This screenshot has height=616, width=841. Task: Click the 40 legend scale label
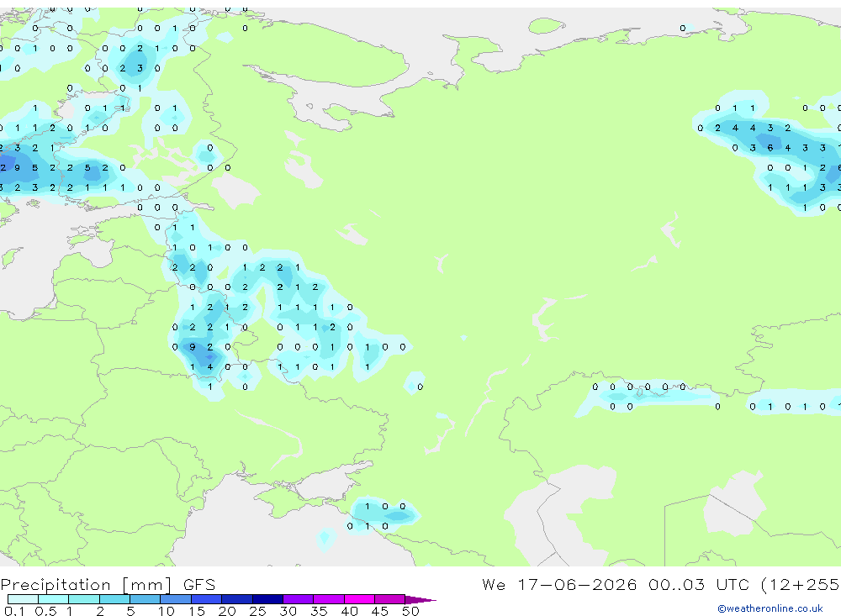[x=349, y=611]
